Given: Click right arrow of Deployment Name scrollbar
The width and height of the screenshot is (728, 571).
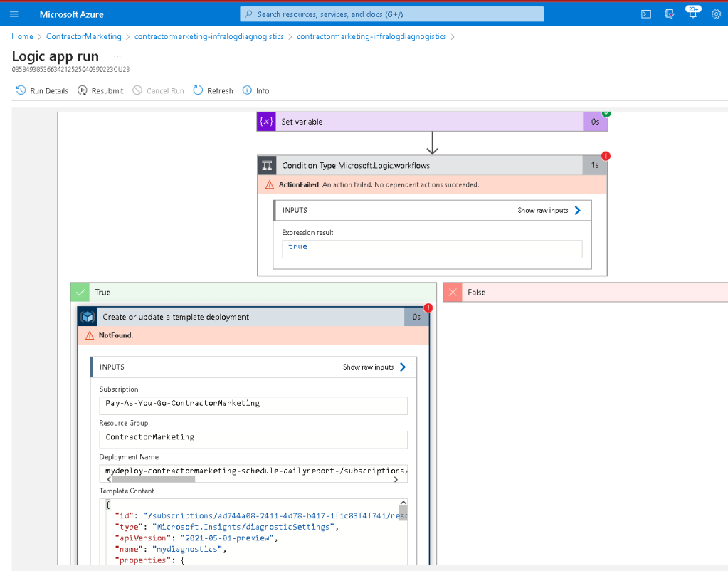Looking at the screenshot, I should tap(396, 479).
